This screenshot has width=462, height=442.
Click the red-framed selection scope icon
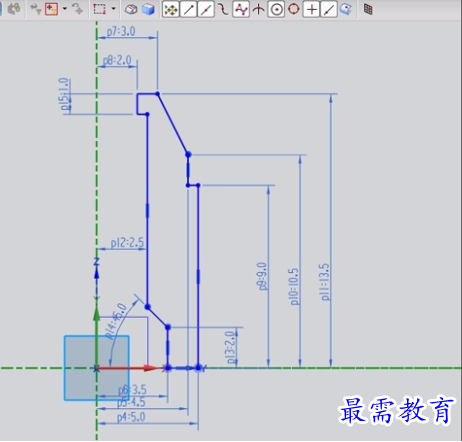tap(51, 9)
